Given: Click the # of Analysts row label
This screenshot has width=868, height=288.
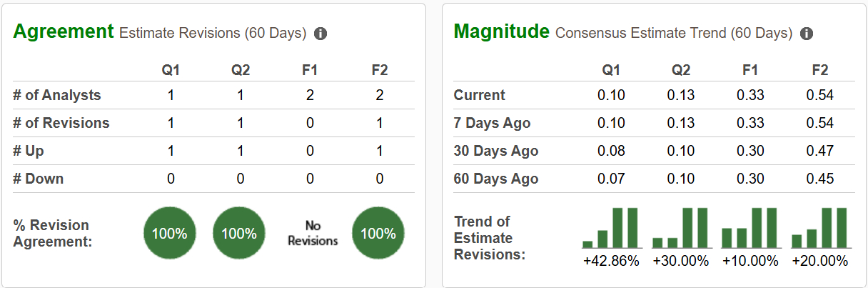Looking at the screenshot, I should [x=57, y=95].
